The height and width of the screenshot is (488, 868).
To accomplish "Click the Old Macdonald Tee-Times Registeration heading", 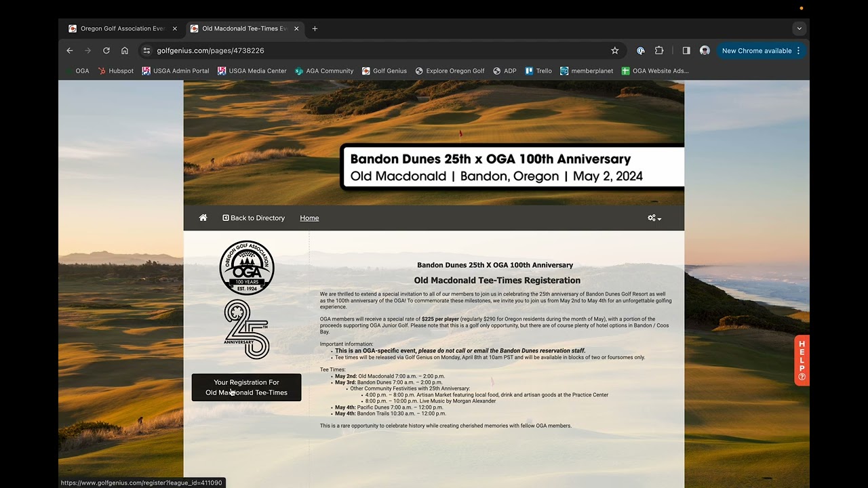I will click(x=497, y=280).
